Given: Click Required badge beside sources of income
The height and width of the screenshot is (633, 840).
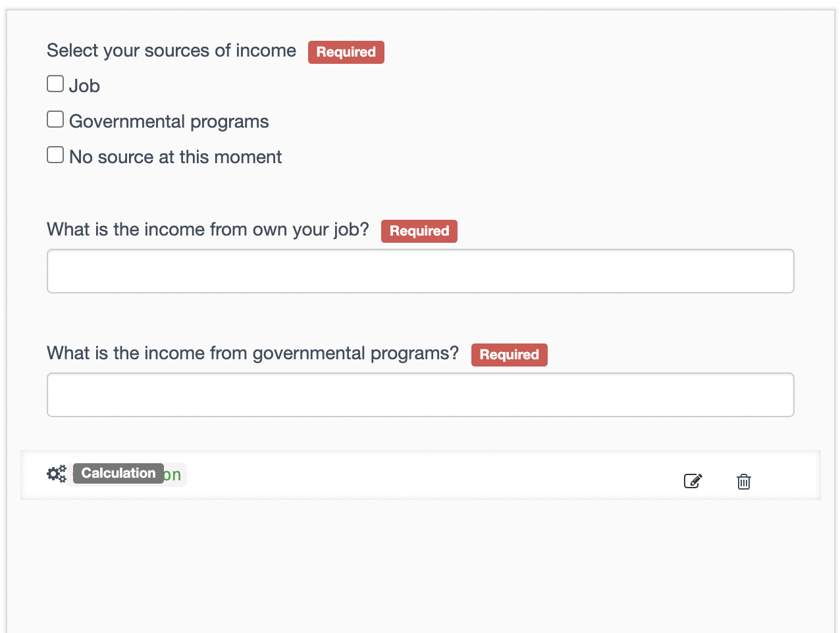Looking at the screenshot, I should click(346, 52).
